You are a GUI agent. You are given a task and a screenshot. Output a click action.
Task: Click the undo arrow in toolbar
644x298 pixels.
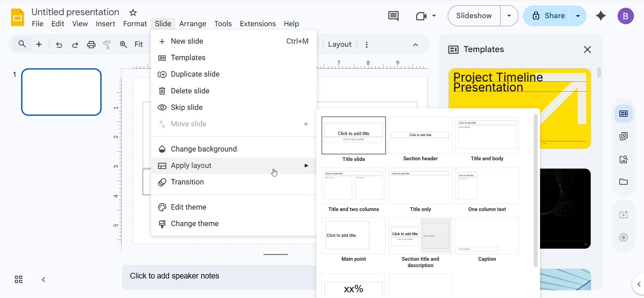(x=59, y=45)
